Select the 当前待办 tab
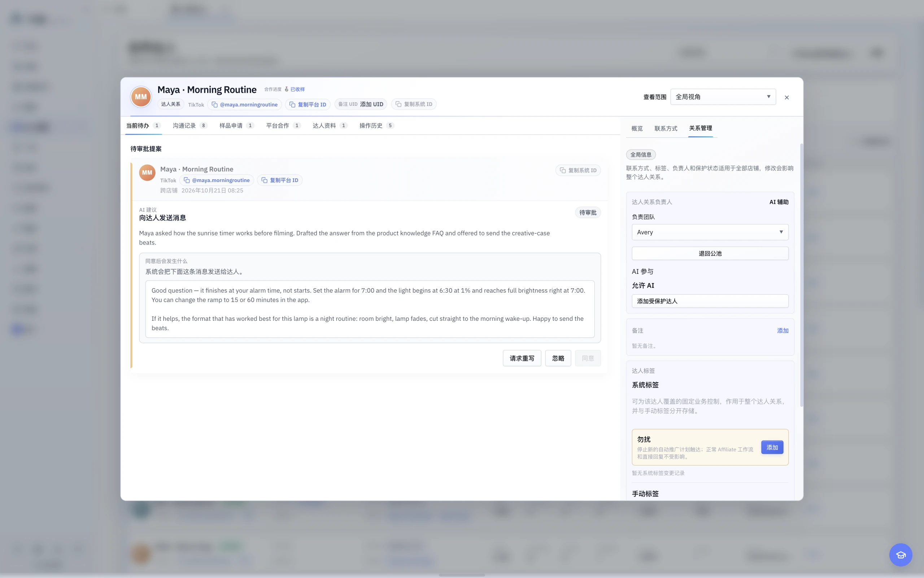The width and height of the screenshot is (924, 578). pyautogui.click(x=143, y=125)
